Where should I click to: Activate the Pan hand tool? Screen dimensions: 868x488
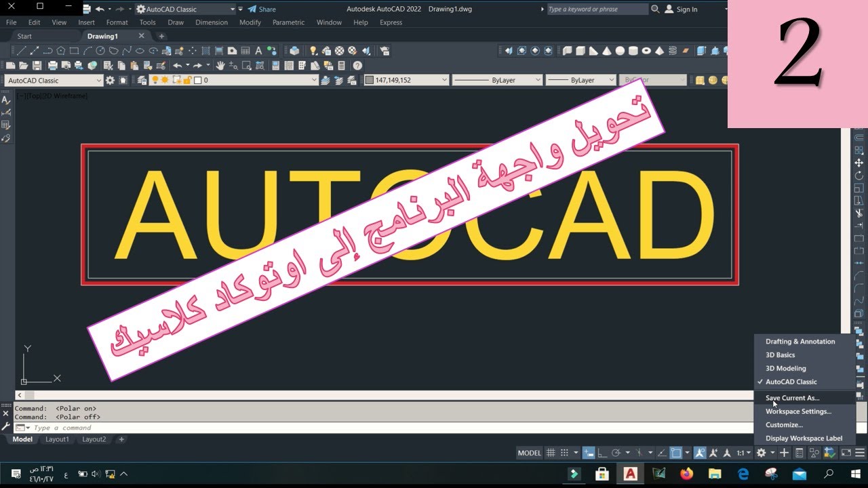pos(222,66)
